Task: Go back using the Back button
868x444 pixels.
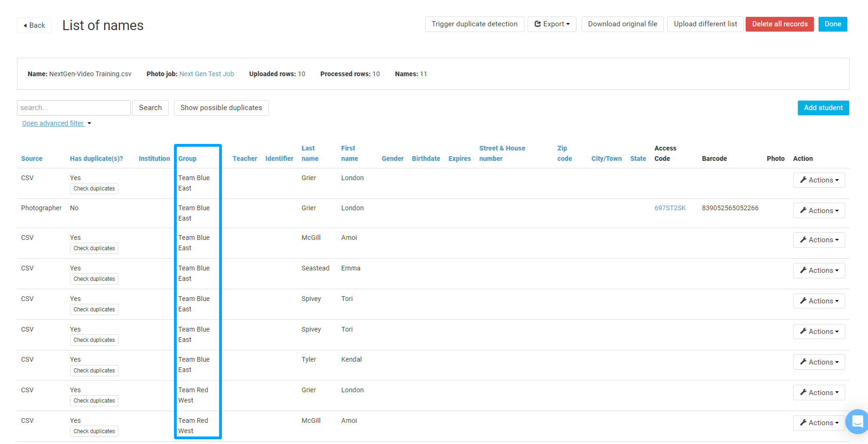Action: click(34, 25)
